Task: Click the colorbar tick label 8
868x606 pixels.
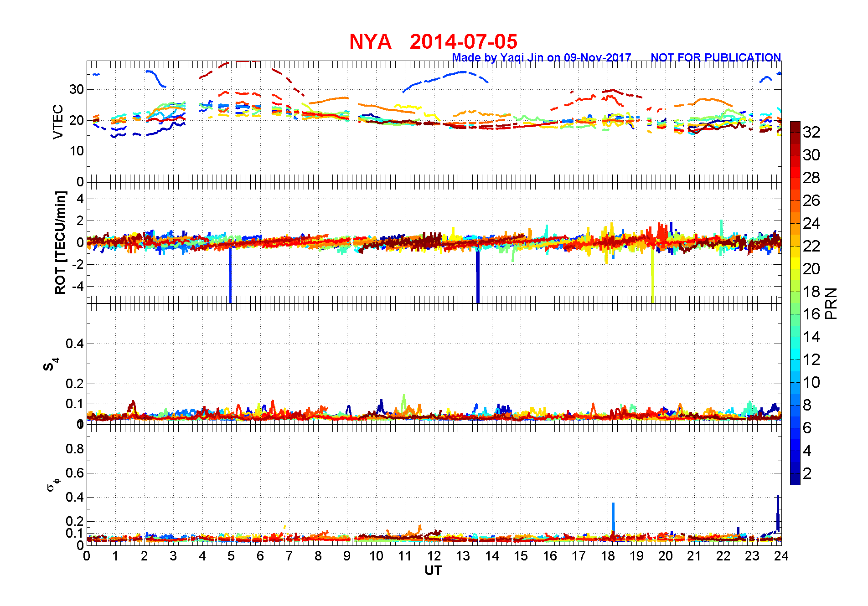Action: pyautogui.click(x=807, y=405)
